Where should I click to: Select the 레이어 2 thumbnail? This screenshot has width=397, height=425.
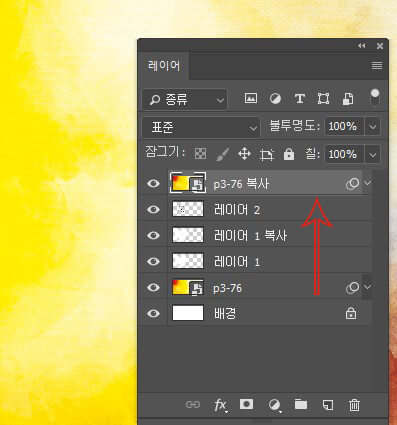point(188,209)
